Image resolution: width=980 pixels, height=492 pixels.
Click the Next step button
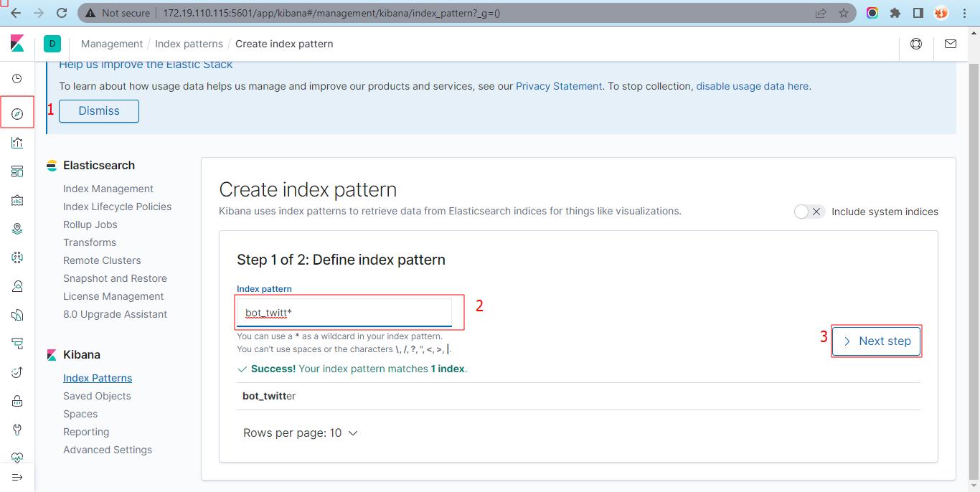click(876, 341)
